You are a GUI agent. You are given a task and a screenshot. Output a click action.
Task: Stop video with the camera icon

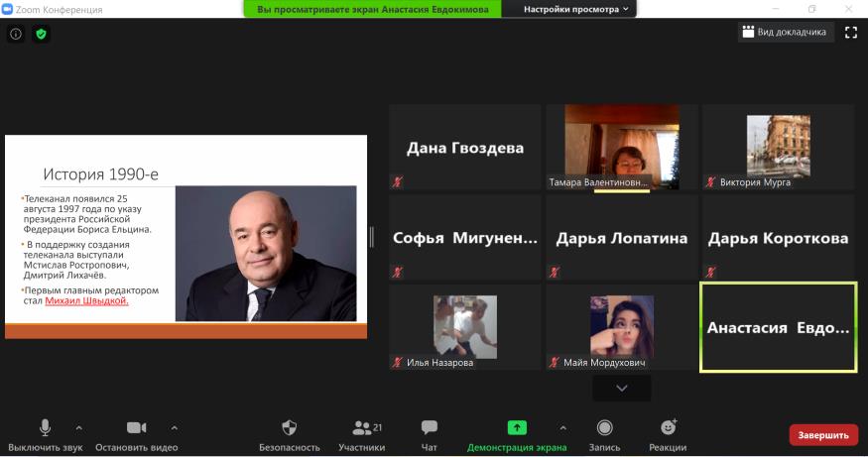[x=136, y=427]
